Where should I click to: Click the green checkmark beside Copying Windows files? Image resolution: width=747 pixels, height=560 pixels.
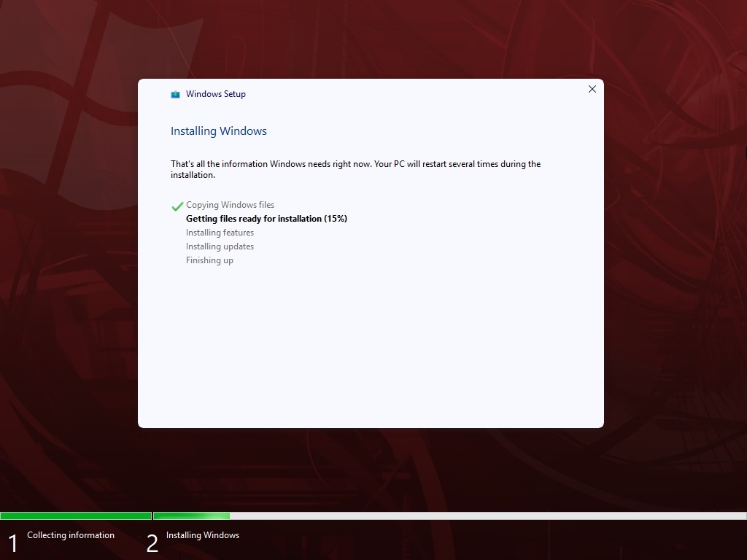tap(177, 206)
